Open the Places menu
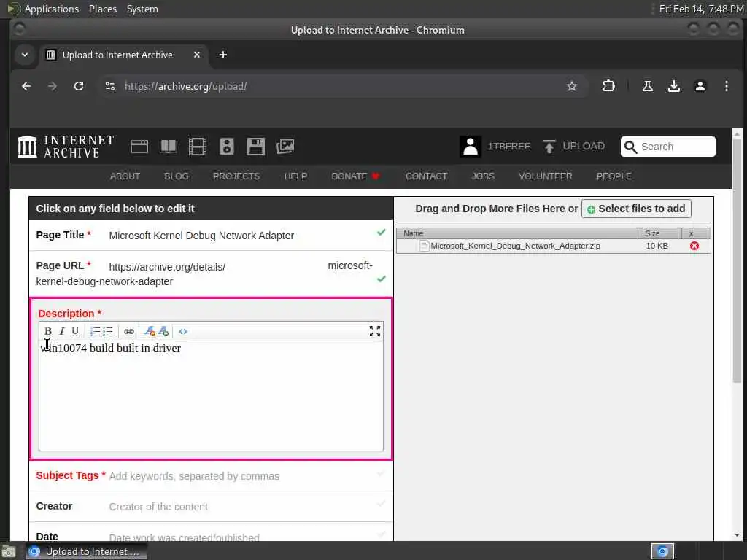Image resolution: width=747 pixels, height=560 pixels. 103,9
